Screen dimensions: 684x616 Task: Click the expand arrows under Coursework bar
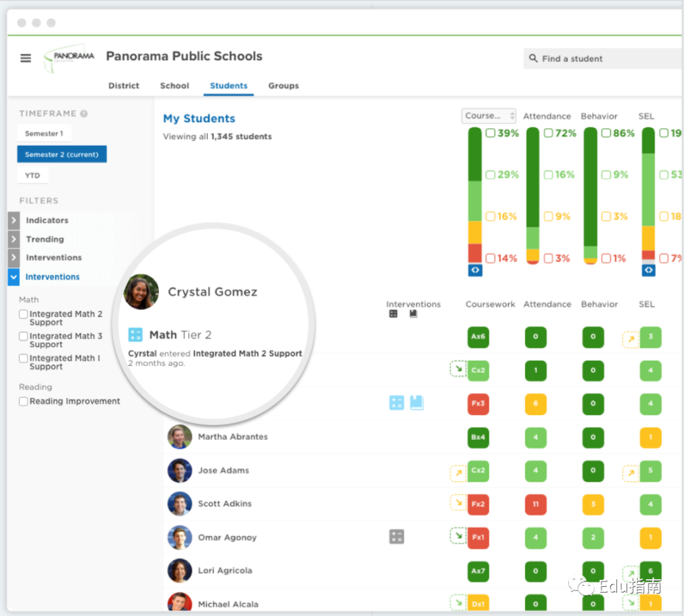tap(475, 270)
